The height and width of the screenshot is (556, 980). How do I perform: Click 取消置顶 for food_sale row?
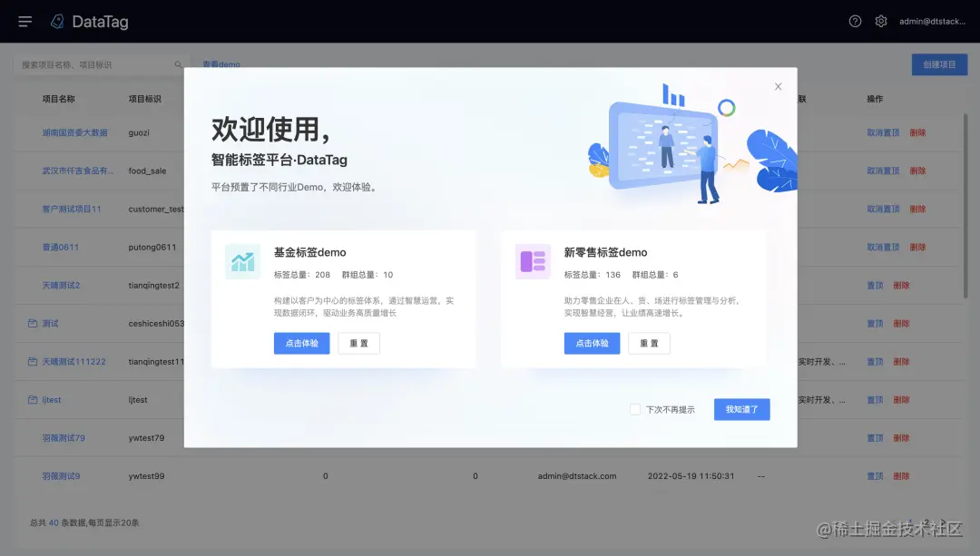[883, 171]
